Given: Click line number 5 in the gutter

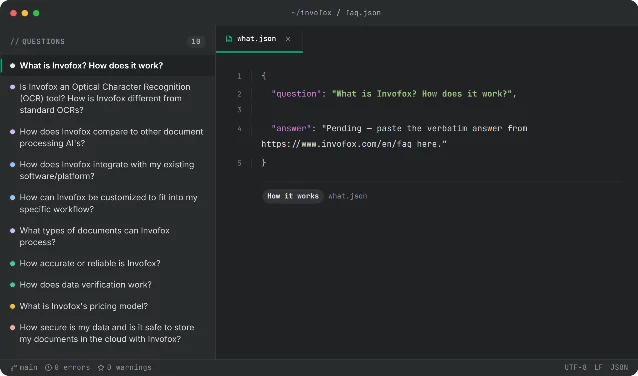Looking at the screenshot, I should (239, 163).
